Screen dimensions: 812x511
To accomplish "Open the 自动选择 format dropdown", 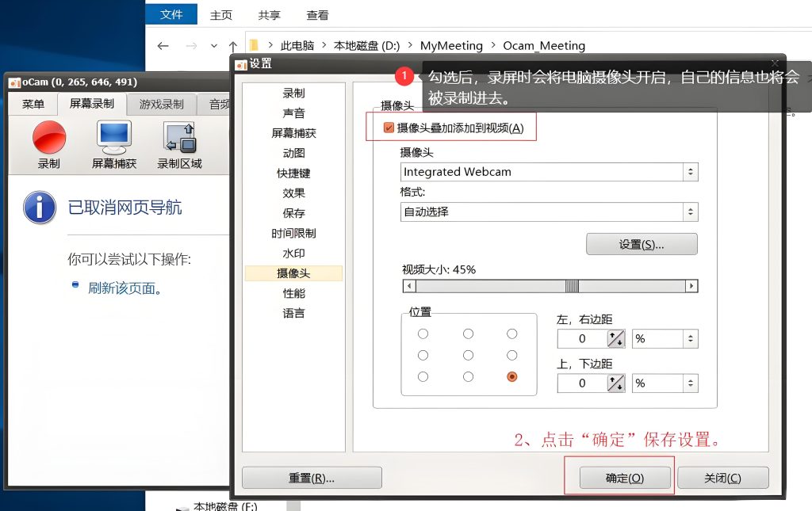I will coord(549,212).
